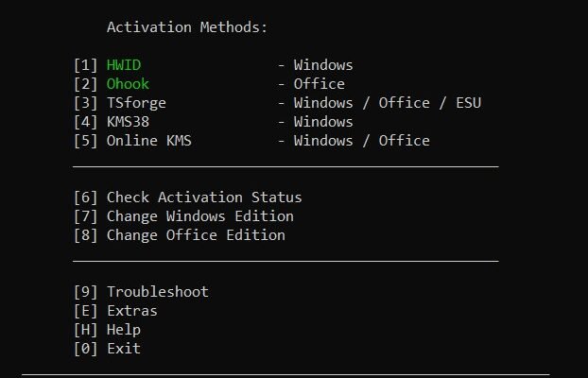Click the [1] bracket key label
Screen dimensions: 588x378
click(x=85, y=65)
